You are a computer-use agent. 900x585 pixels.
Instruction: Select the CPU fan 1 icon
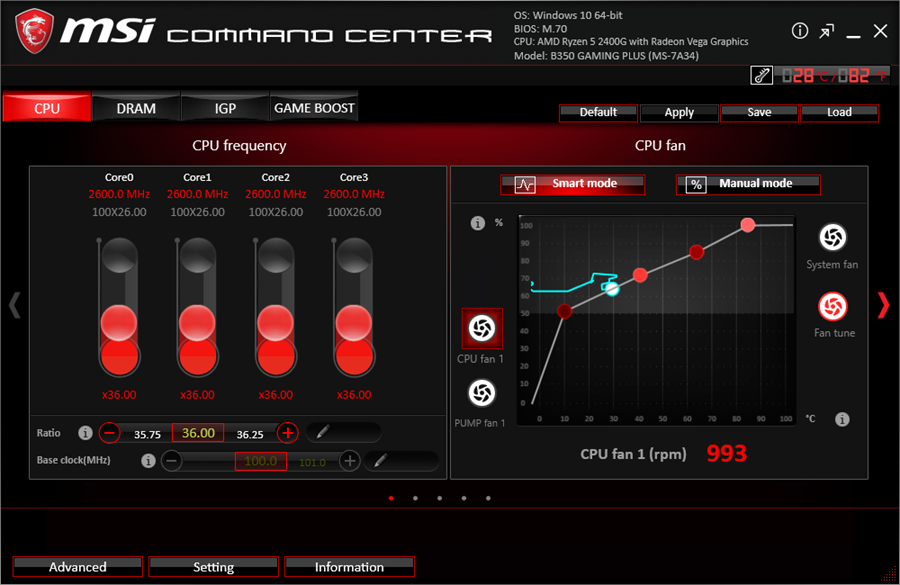[x=481, y=328]
